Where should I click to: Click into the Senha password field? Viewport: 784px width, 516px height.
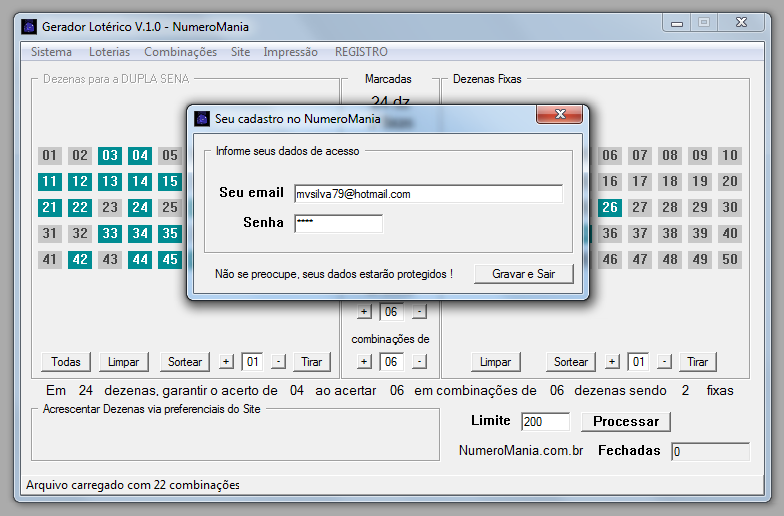338,224
